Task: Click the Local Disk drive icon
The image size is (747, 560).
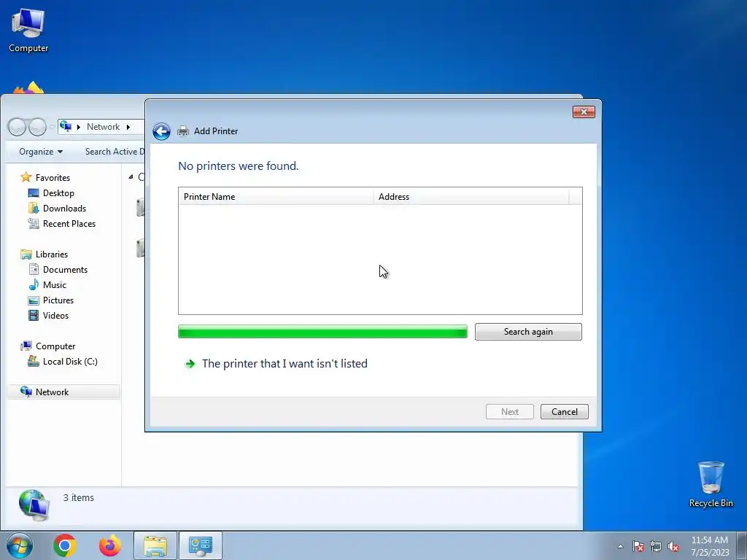Action: click(x=34, y=362)
